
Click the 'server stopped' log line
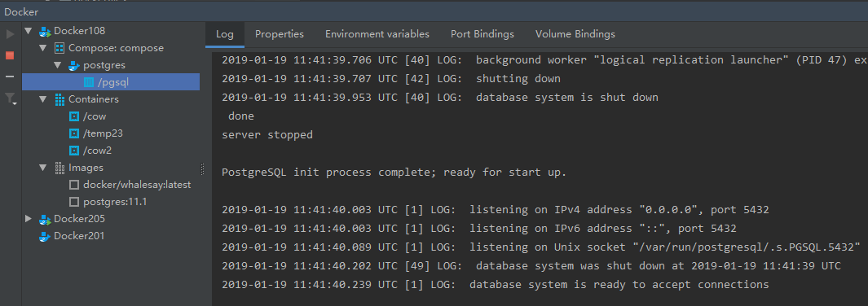tap(267, 135)
